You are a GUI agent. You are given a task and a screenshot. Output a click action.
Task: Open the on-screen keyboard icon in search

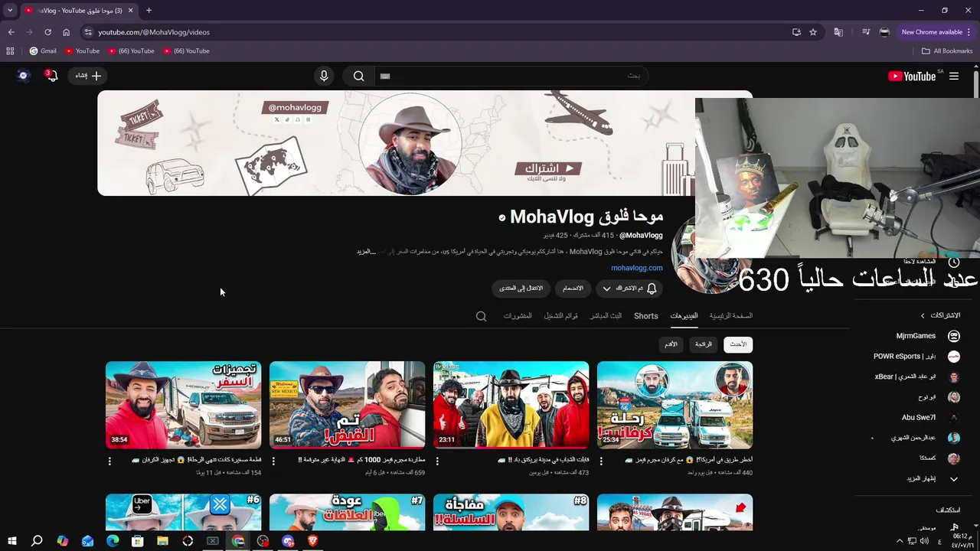[x=385, y=76]
